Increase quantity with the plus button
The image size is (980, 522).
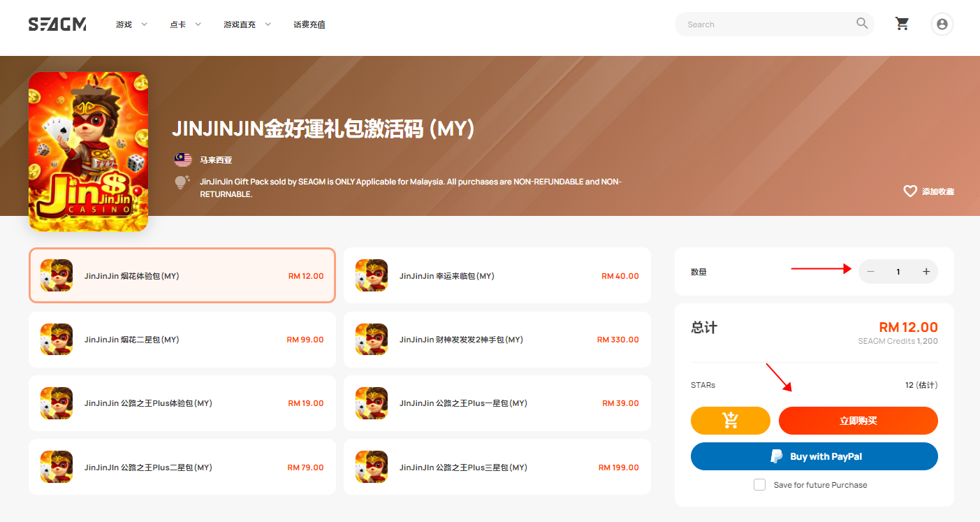point(926,272)
